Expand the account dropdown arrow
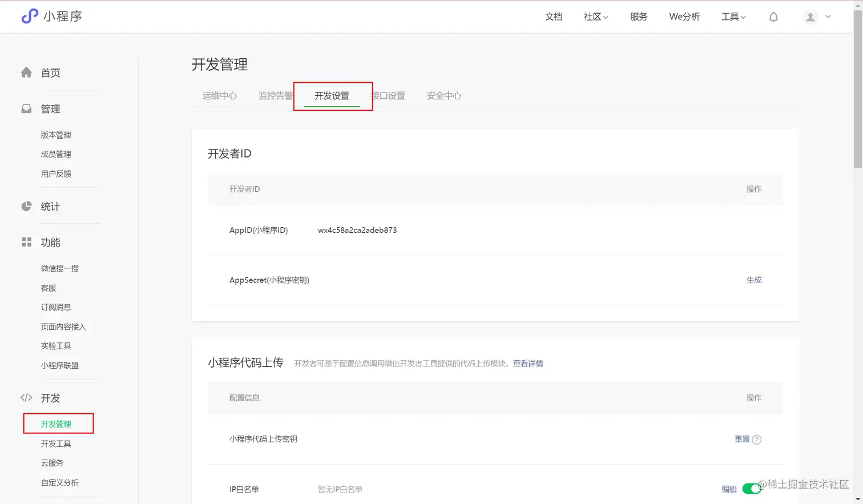The height and width of the screenshot is (504, 863). pyautogui.click(x=828, y=17)
